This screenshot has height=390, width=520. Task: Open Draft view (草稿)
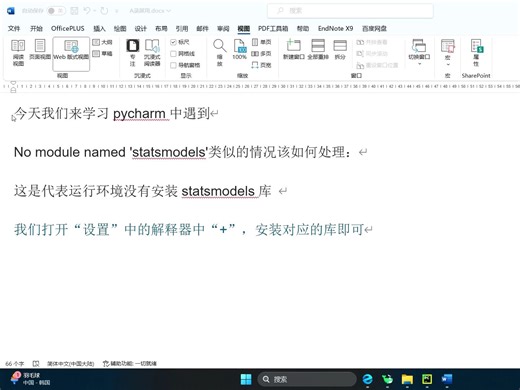pos(102,53)
